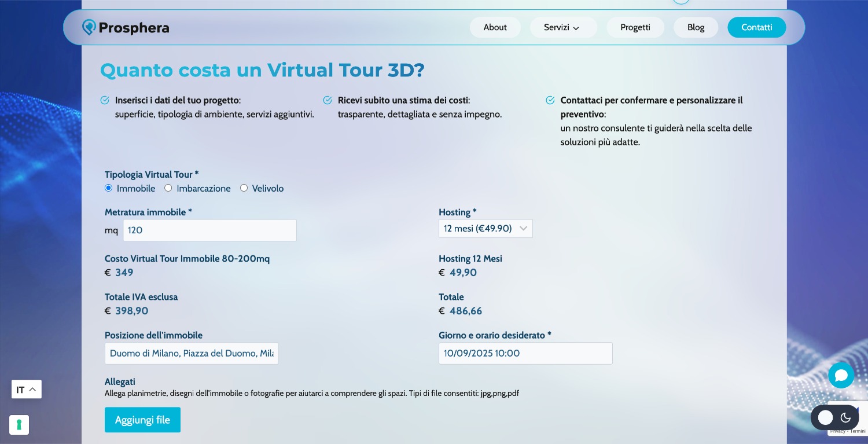Screen dimensions: 868x444
Task: Click the checkmark icon beside 'Ricevi subito'
Action: [x=328, y=100]
